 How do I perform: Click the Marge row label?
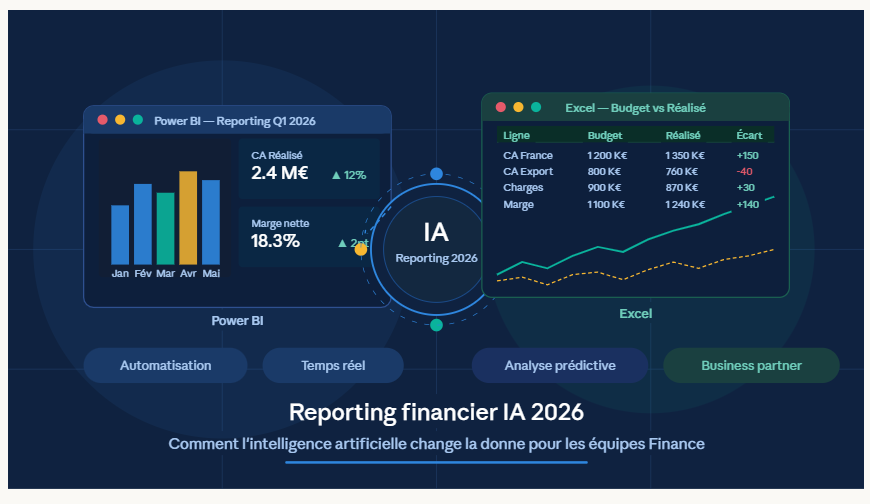tap(518, 204)
